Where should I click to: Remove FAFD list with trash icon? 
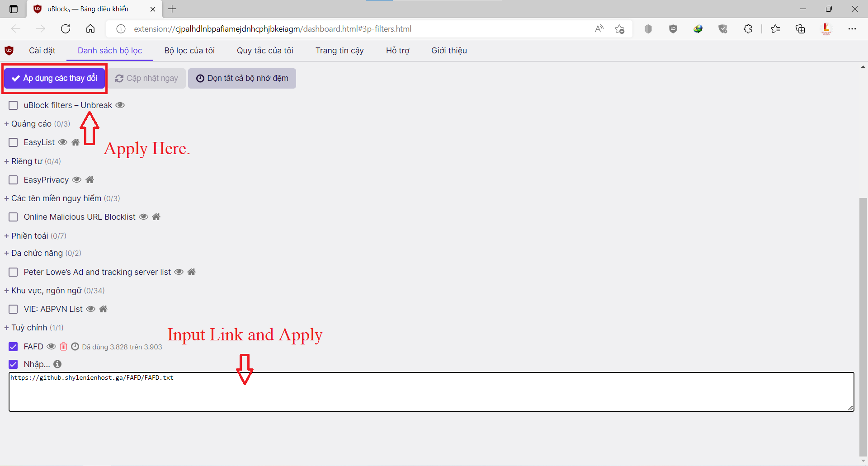click(x=64, y=347)
